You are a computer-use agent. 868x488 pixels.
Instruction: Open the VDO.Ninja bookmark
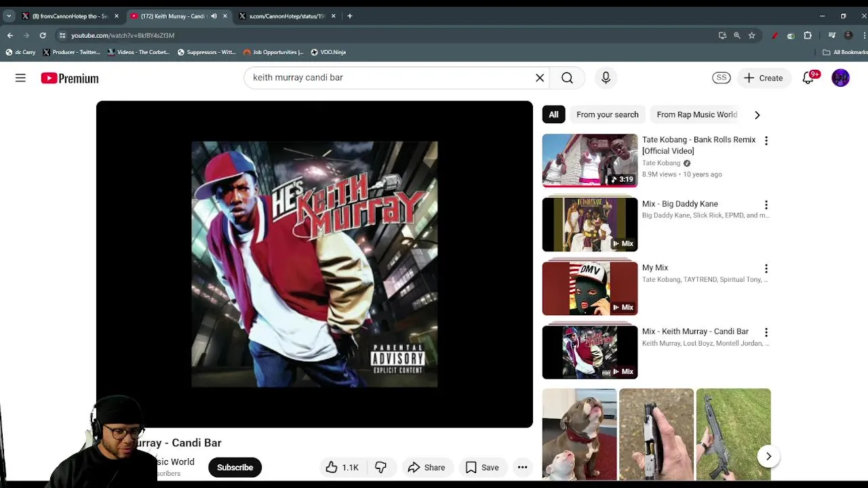(x=328, y=52)
